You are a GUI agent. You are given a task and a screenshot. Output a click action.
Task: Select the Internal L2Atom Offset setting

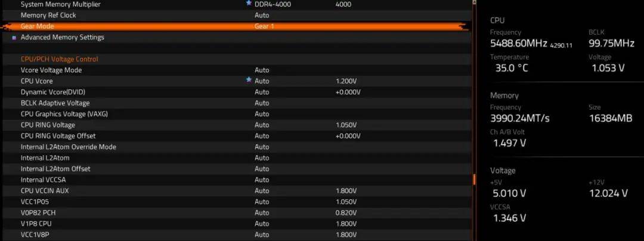tap(55, 169)
